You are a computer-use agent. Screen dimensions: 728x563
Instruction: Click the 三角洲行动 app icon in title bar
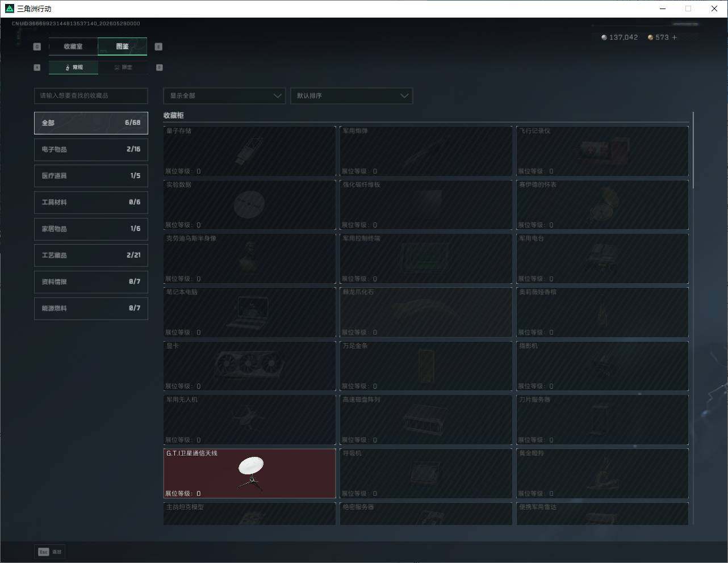pyautogui.click(x=9, y=9)
